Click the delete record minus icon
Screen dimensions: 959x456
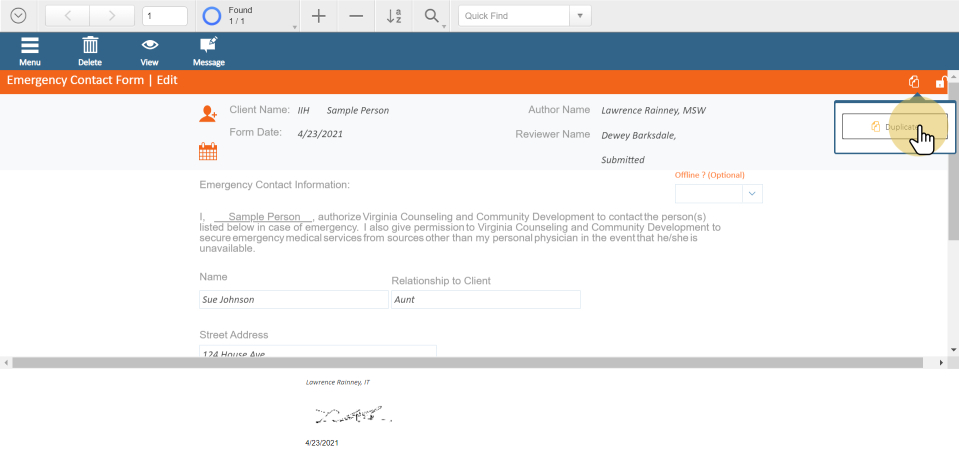356,16
